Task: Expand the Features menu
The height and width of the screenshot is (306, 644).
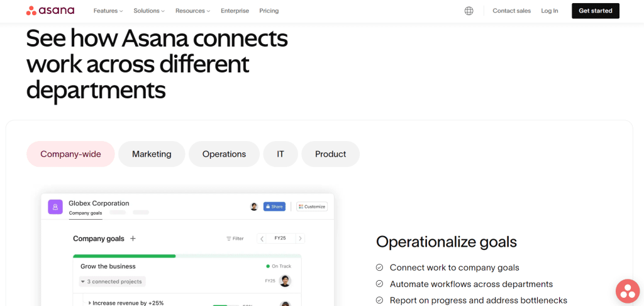Action: (x=108, y=11)
